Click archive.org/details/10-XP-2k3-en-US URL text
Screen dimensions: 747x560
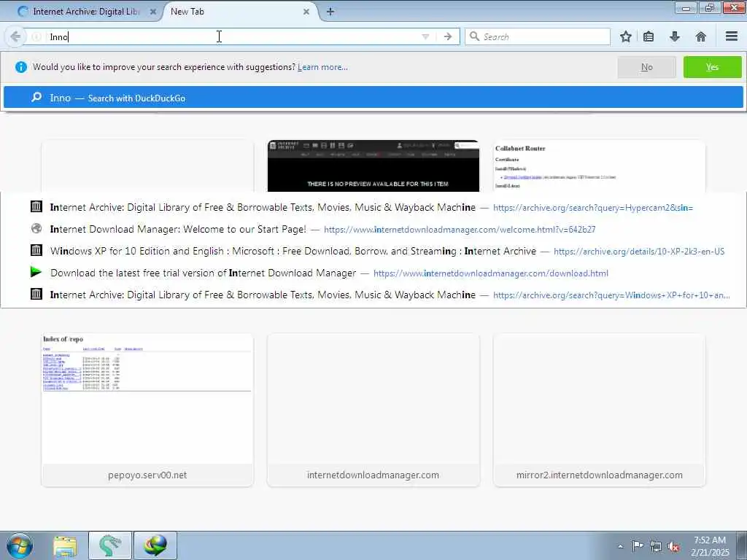pos(639,252)
